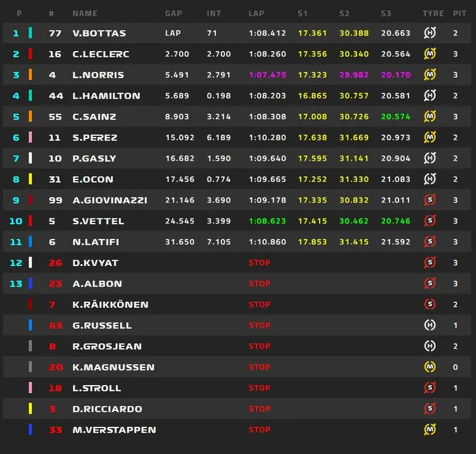This screenshot has height=454, width=476.
Task: Click Verstappen's medium tyre icon
Action: 430,430
